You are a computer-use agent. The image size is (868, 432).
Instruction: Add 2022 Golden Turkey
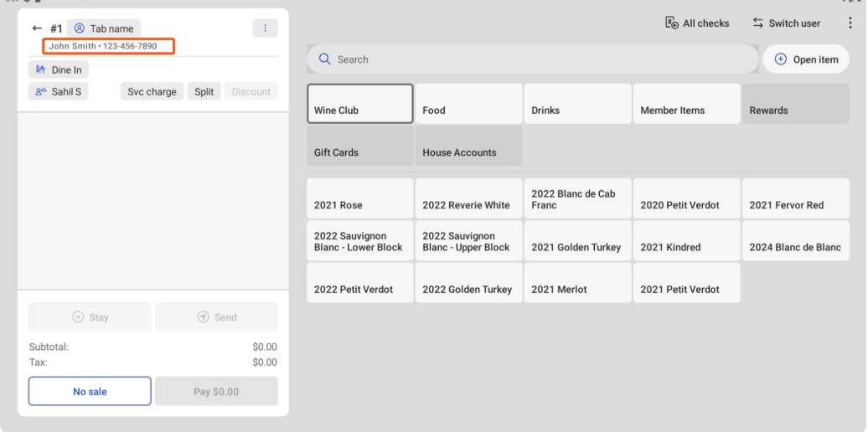point(469,283)
